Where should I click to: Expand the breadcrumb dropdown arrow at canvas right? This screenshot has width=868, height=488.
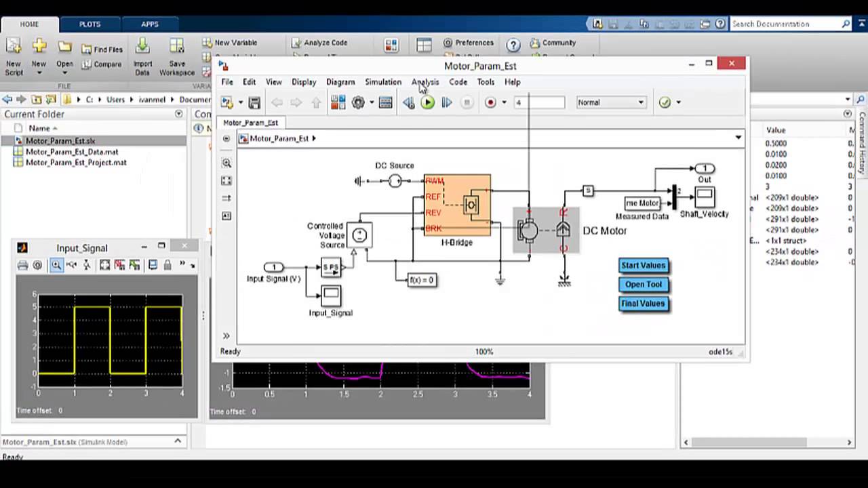coord(738,138)
